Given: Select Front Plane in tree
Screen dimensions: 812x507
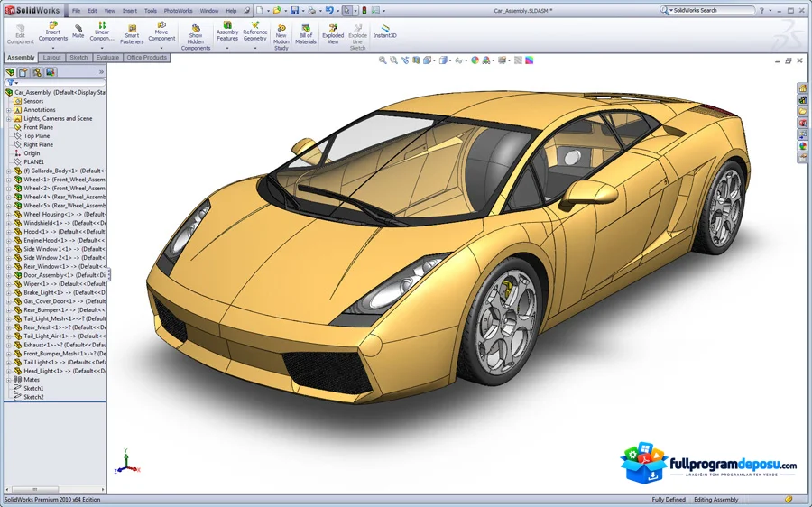Looking at the screenshot, I should pos(38,127).
